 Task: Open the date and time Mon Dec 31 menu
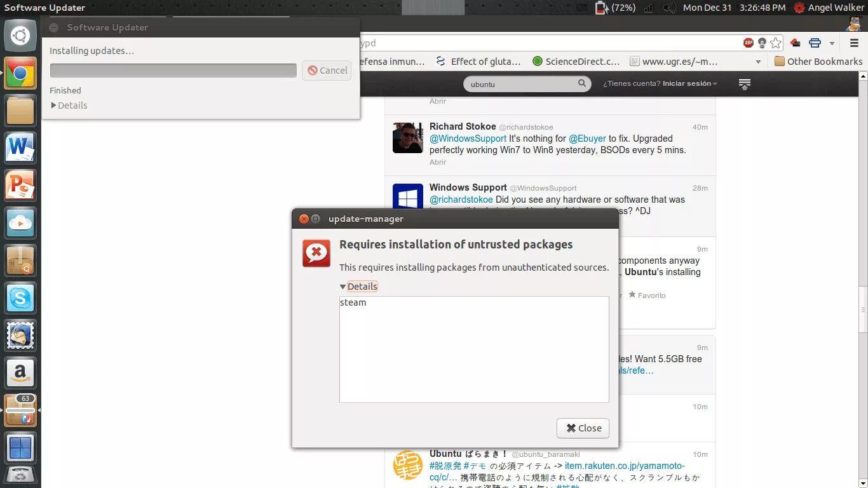pyautogui.click(x=735, y=8)
